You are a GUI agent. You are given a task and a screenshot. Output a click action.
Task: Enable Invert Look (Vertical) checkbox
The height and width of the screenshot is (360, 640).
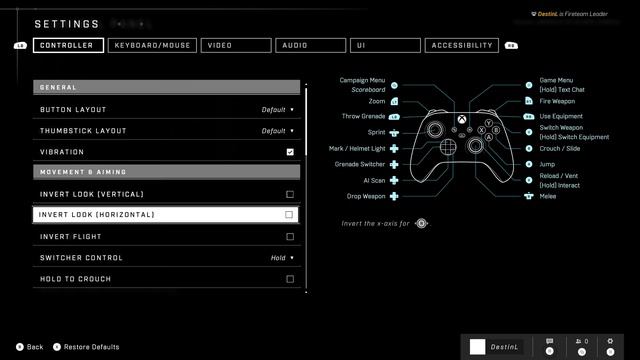pyautogui.click(x=290, y=194)
